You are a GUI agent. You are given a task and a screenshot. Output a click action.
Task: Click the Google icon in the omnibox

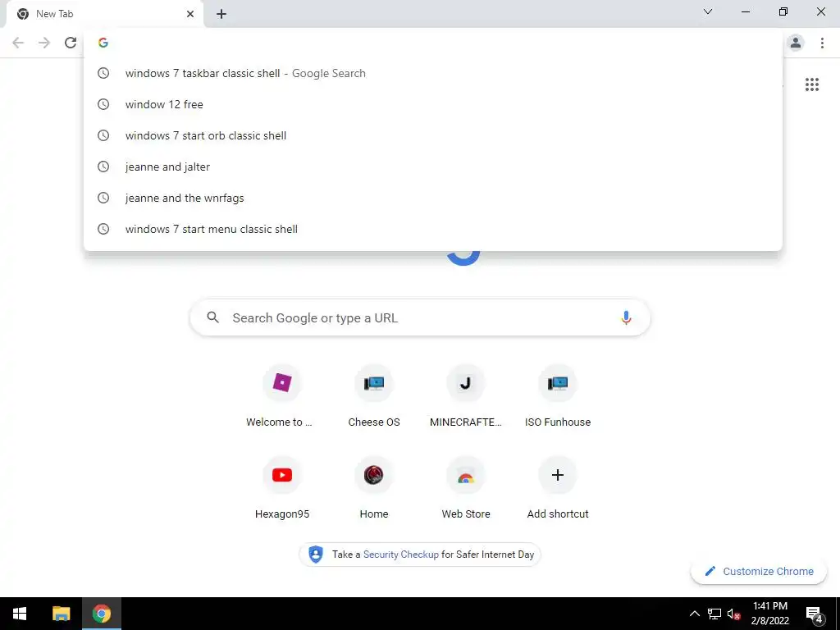click(x=103, y=43)
